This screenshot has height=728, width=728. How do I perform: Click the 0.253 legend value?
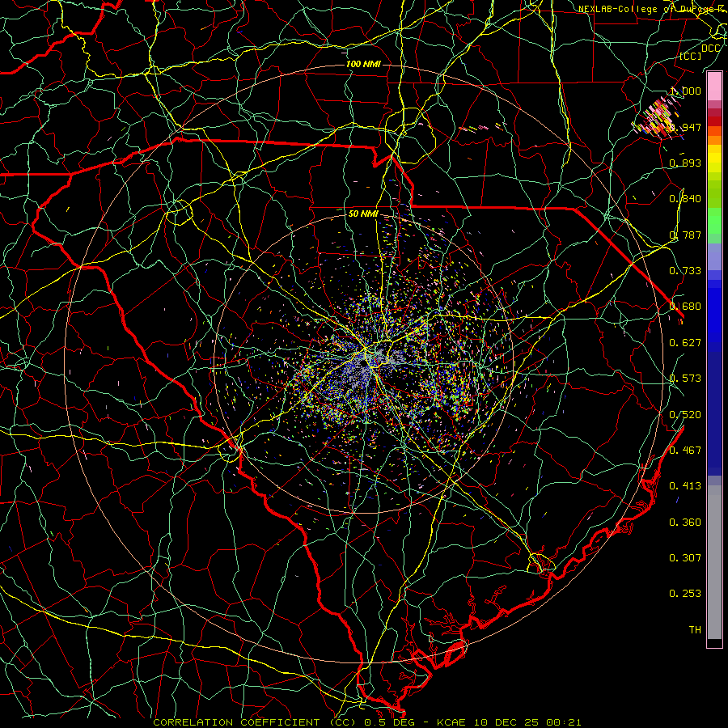tap(685, 594)
